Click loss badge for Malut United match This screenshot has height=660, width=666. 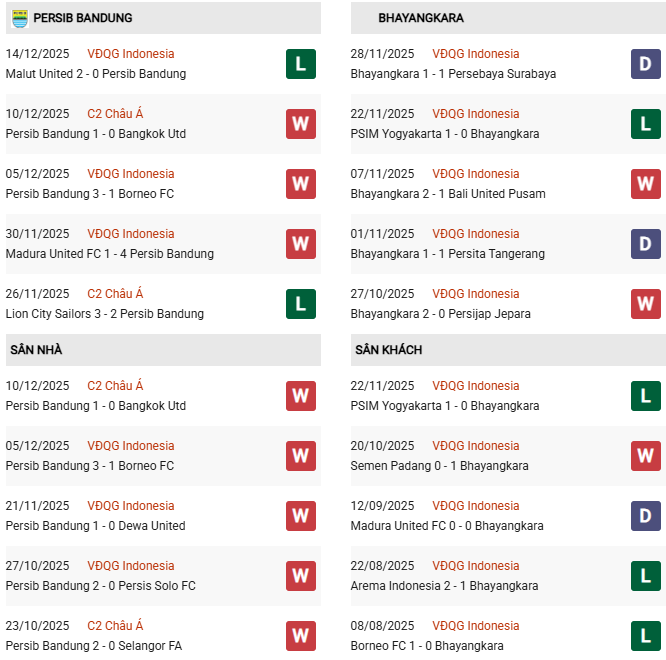(x=301, y=64)
